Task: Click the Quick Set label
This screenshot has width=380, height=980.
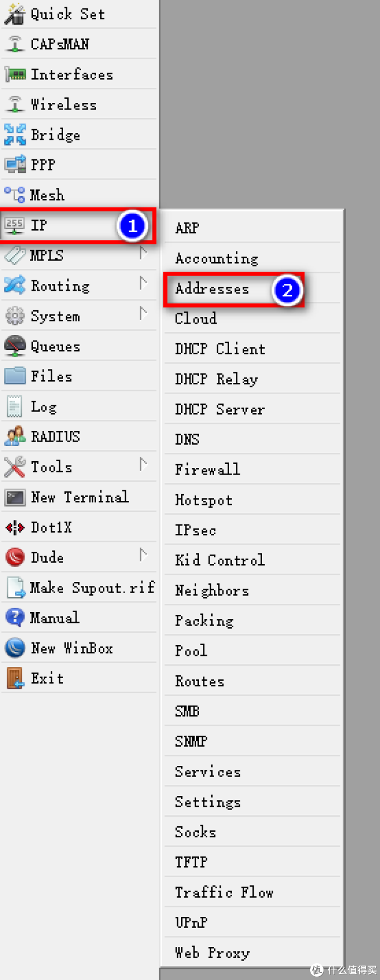Action: [x=68, y=14]
